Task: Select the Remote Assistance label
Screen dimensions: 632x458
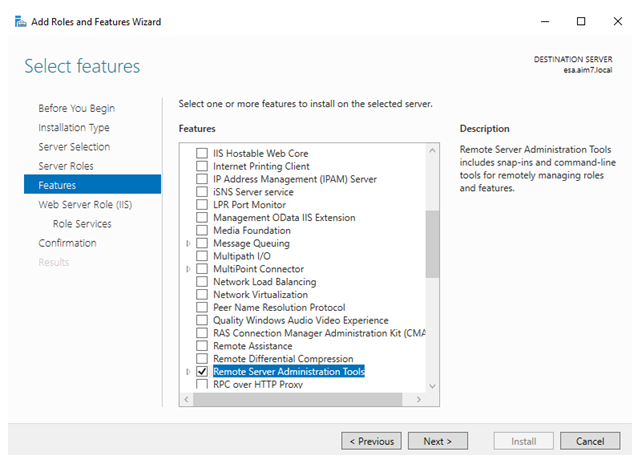Action: (253, 346)
